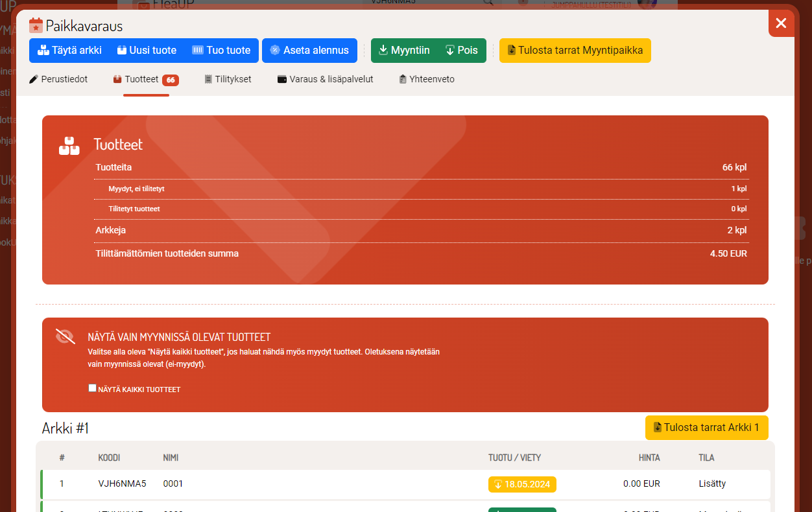Enable the Näytä kaikki tuotteet checkbox
Image resolution: width=812 pixels, height=512 pixels.
point(92,388)
